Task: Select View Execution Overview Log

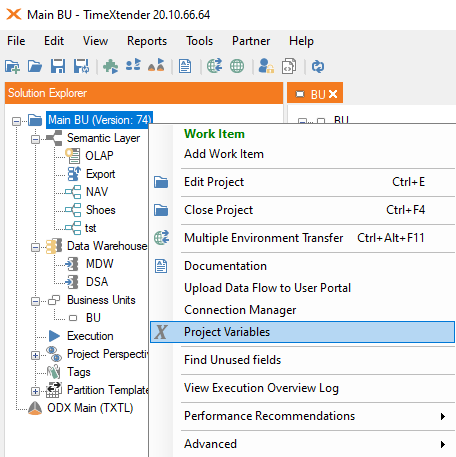Action: click(302, 388)
